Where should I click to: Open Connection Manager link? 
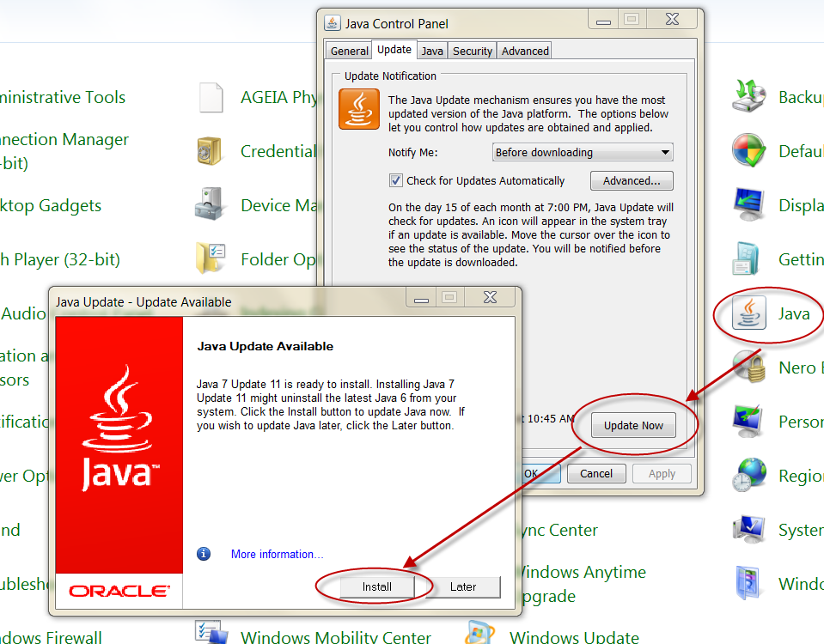(64, 151)
